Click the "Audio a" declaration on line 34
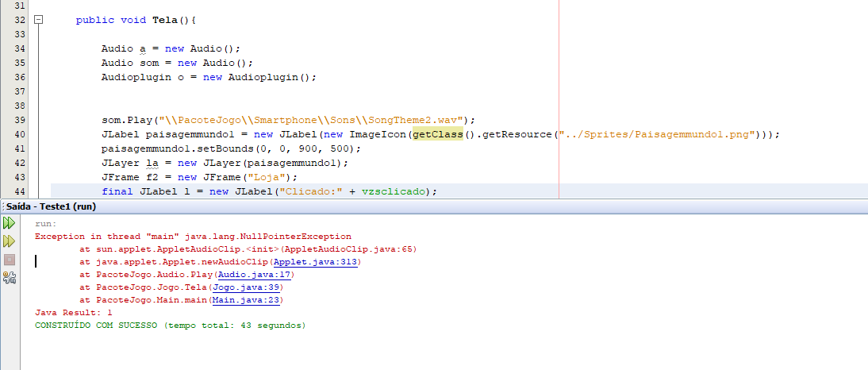868x370 pixels. point(171,48)
